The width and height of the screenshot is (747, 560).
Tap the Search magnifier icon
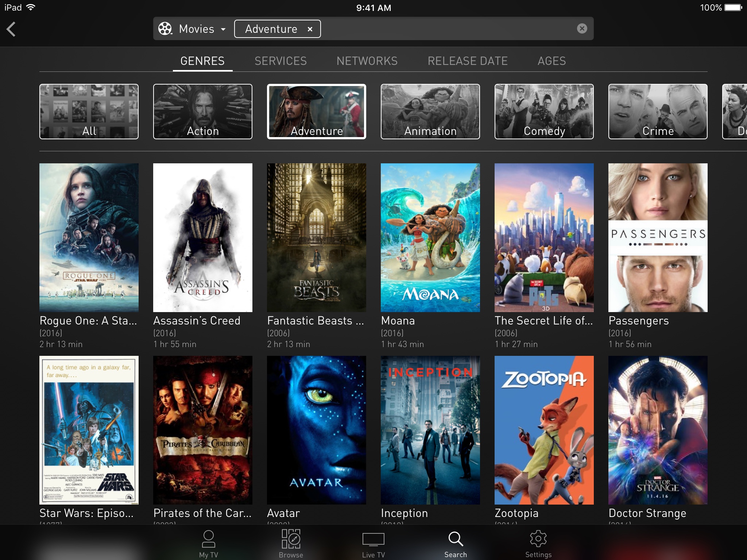(x=455, y=539)
